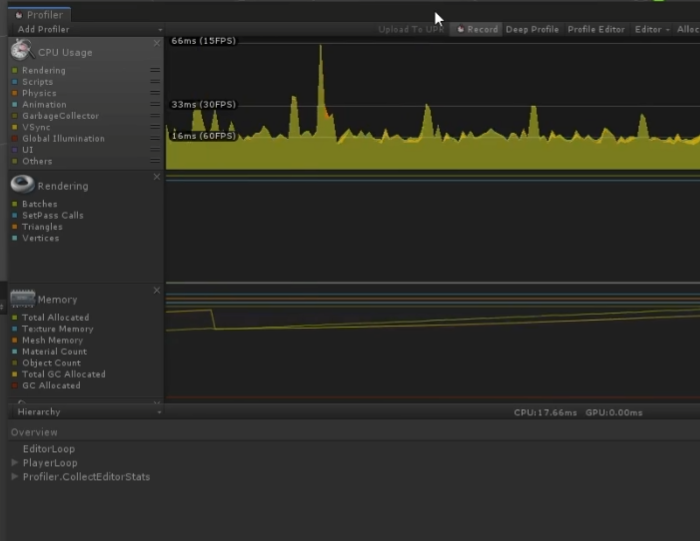Click the reorder handle beside VSync
700x541 pixels.
click(x=155, y=127)
